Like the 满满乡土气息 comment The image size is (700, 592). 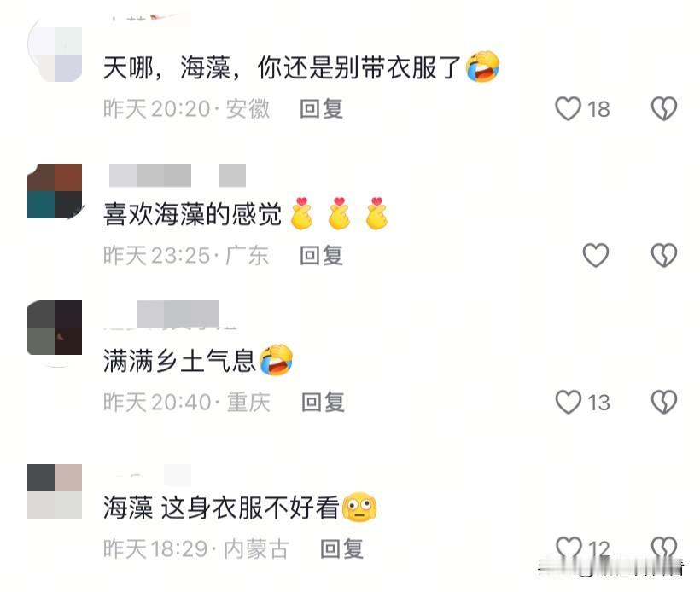[568, 402]
